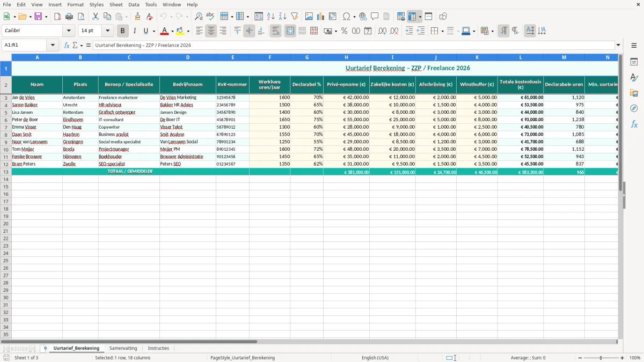The width and height of the screenshot is (644, 362).
Task: Toggle Merge and Center Cells
Action: pos(290,31)
